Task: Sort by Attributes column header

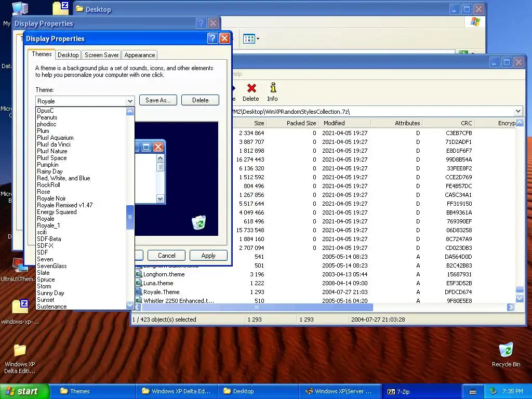Action: [396, 123]
